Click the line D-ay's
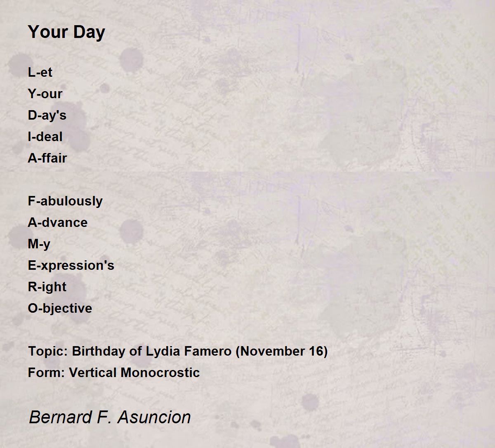The image size is (495, 448). tap(47, 115)
